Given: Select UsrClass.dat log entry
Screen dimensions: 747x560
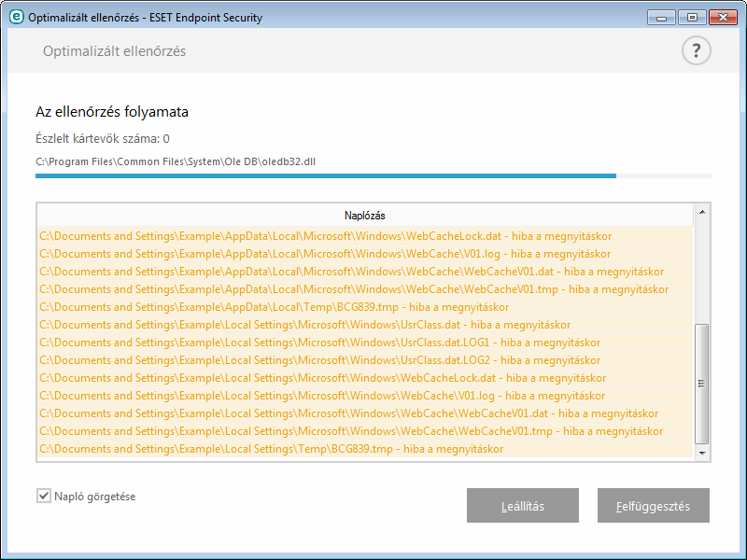Looking at the screenshot, I should coord(365,325).
